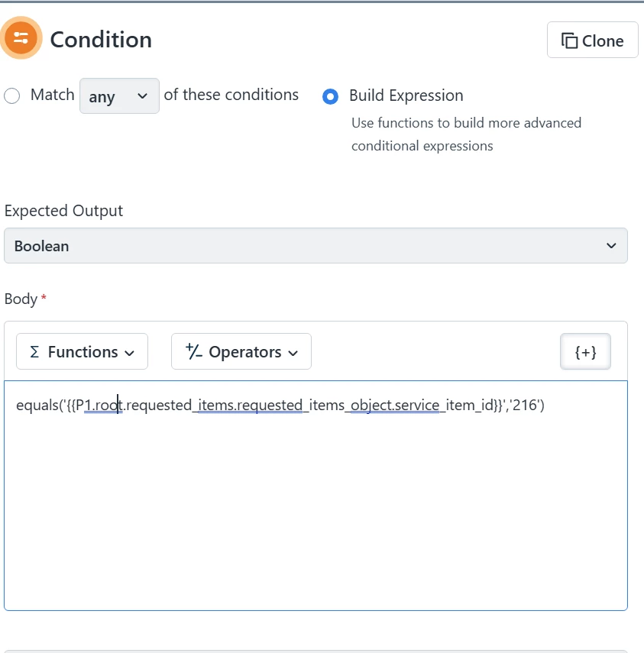644x653 pixels.
Task: Open the 'any' match dropdown
Action: (x=119, y=95)
